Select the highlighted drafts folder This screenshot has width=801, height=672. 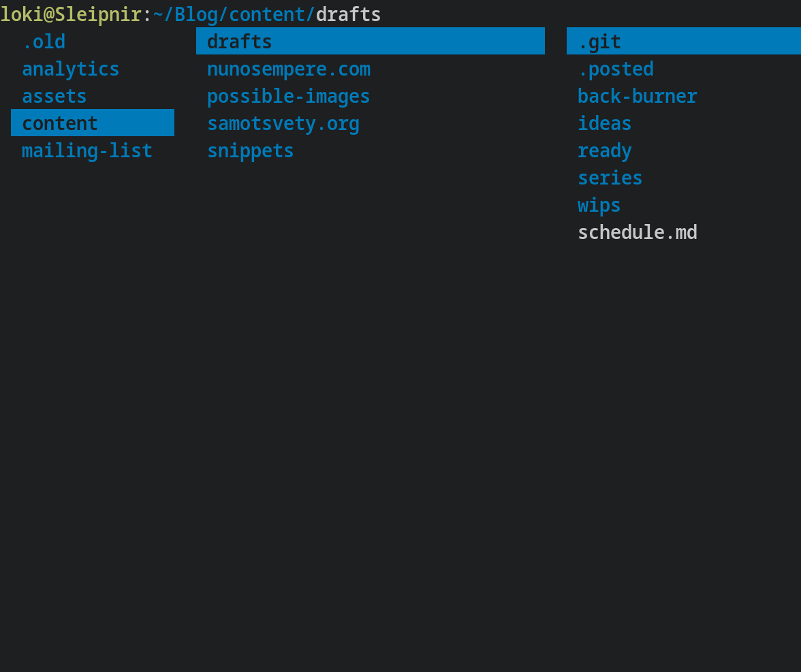click(371, 41)
